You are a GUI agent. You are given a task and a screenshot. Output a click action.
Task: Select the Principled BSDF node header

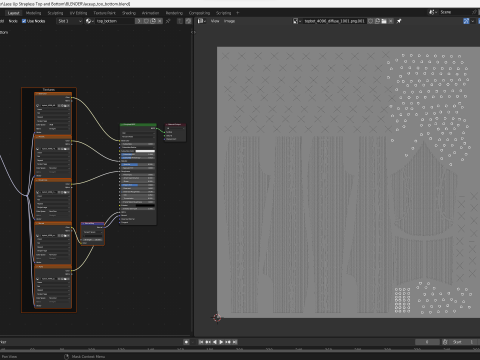point(138,125)
